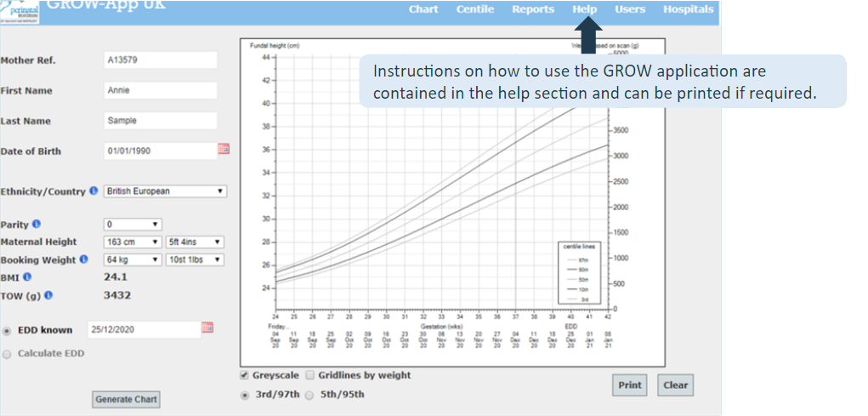Toggle the Greyscale checkbox
The width and height of the screenshot is (868, 416).
tap(245, 375)
